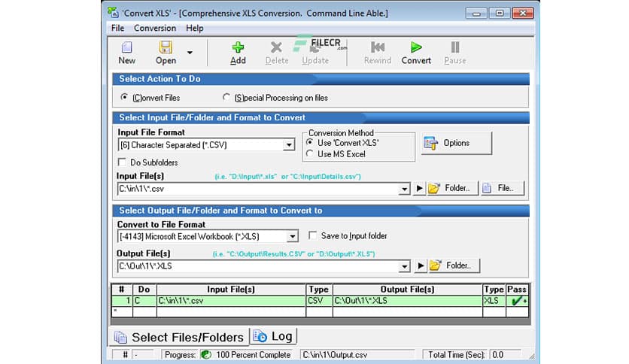Select the (C)onvert Files radio button
The image size is (629, 364).
click(124, 98)
